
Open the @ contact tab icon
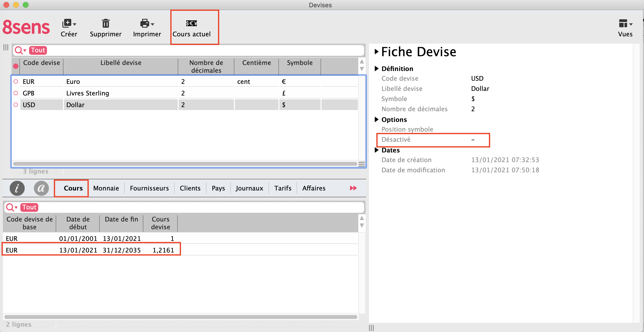[x=41, y=188]
